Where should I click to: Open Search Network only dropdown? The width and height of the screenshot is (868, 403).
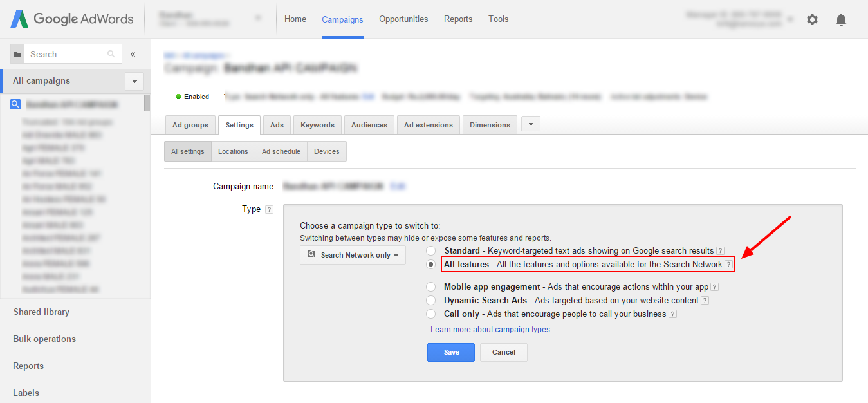tap(353, 255)
